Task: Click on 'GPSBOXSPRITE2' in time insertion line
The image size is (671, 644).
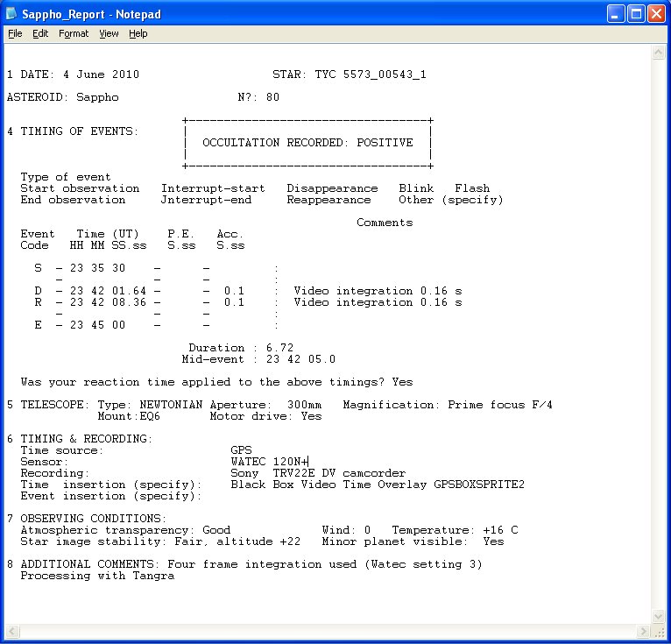Action: [479, 485]
